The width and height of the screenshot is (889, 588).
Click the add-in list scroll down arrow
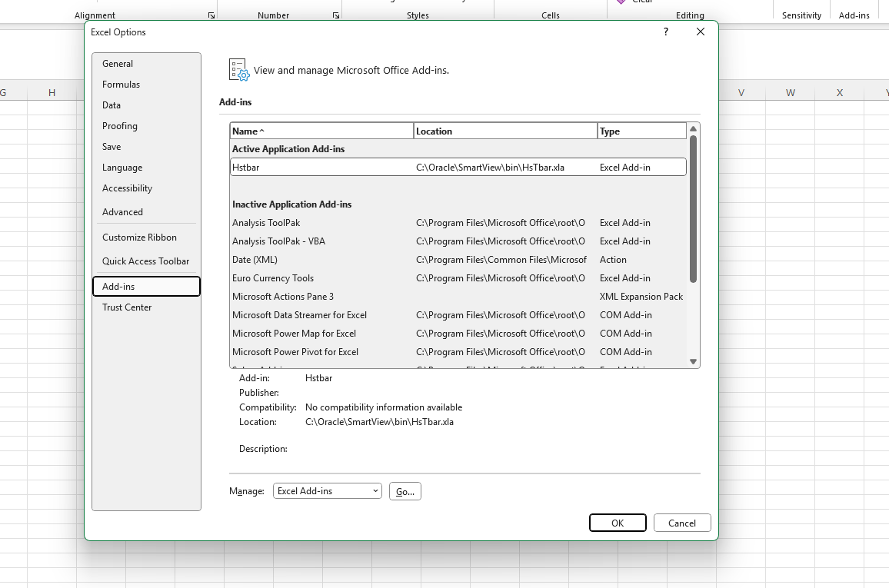click(x=693, y=361)
